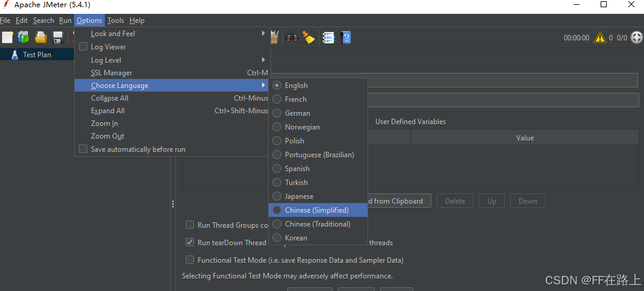
Task: Click the broom Reset Search icon
Action: [x=308, y=37]
